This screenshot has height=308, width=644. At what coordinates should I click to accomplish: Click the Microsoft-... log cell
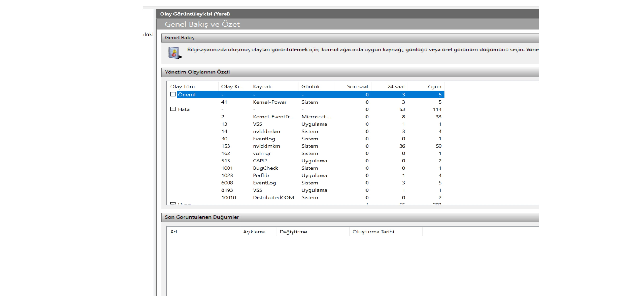point(316,117)
